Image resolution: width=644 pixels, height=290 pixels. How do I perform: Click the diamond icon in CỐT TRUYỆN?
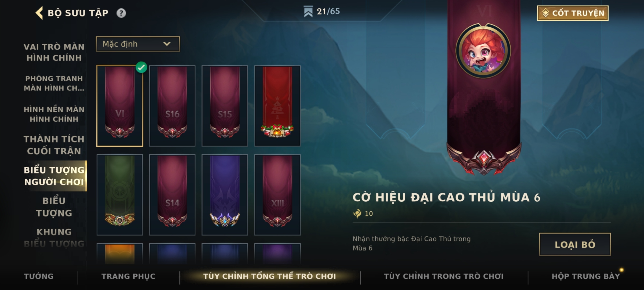pyautogui.click(x=546, y=13)
